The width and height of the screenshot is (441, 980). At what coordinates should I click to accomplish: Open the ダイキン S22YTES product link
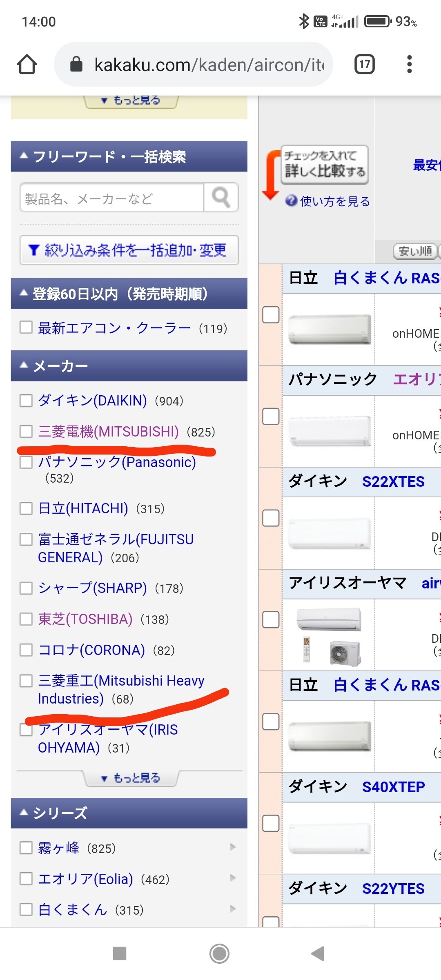pyautogui.click(x=393, y=889)
